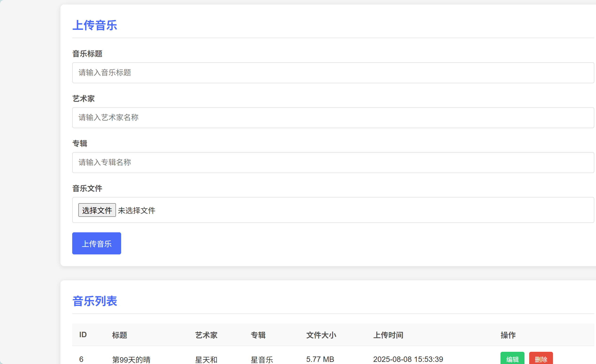Click the 音乐标题 input field
Screen dimensions: 596x364
tap(333, 73)
